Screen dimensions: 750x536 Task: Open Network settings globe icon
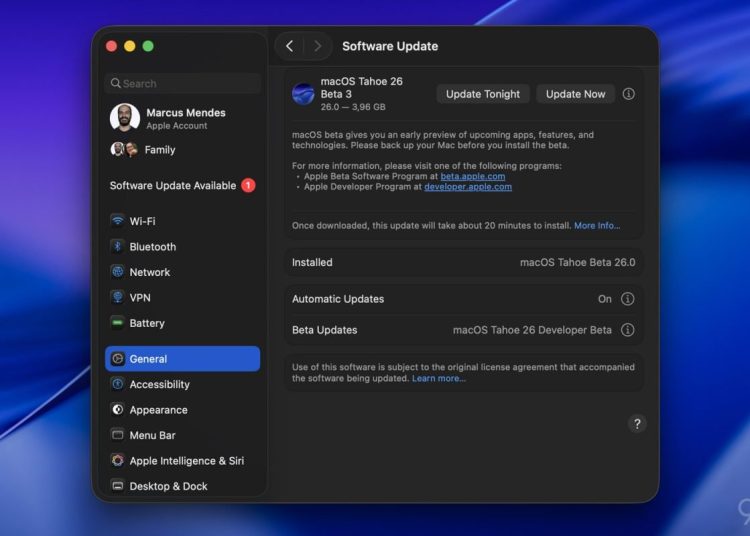pyautogui.click(x=118, y=272)
